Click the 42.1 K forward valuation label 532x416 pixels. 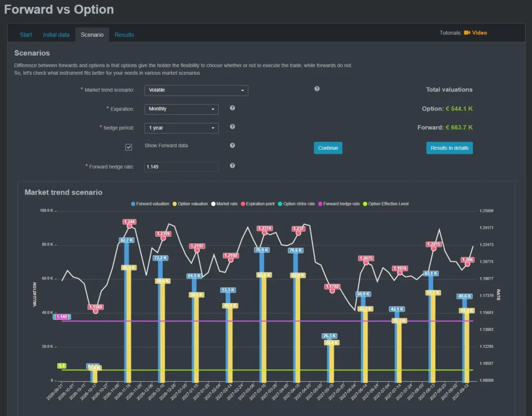coord(397,309)
